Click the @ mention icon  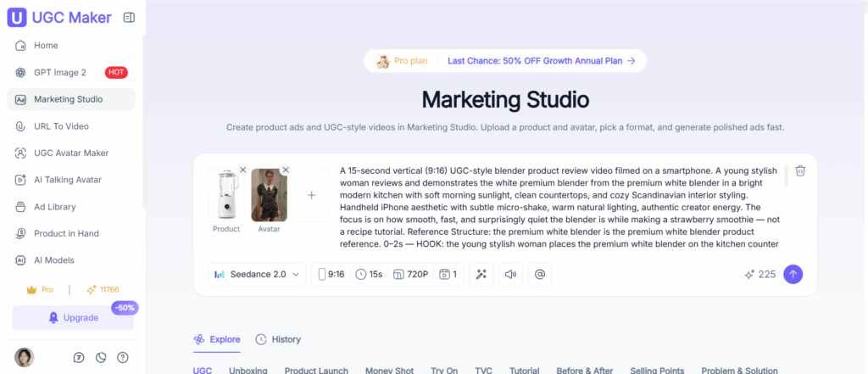[x=540, y=274]
